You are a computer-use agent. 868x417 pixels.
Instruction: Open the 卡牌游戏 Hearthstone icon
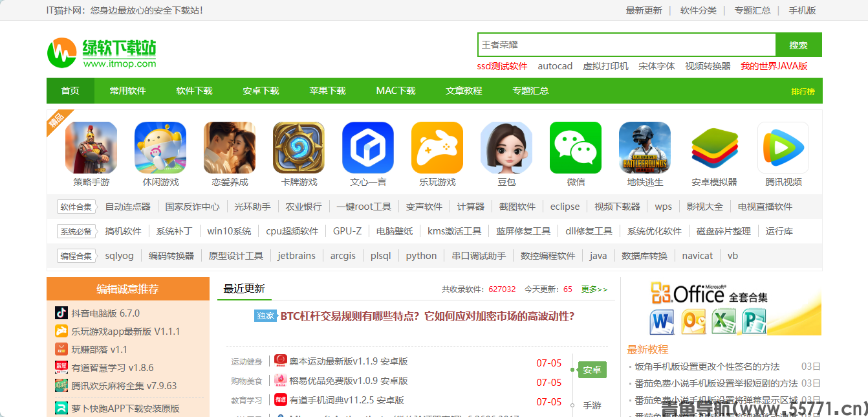[299, 148]
